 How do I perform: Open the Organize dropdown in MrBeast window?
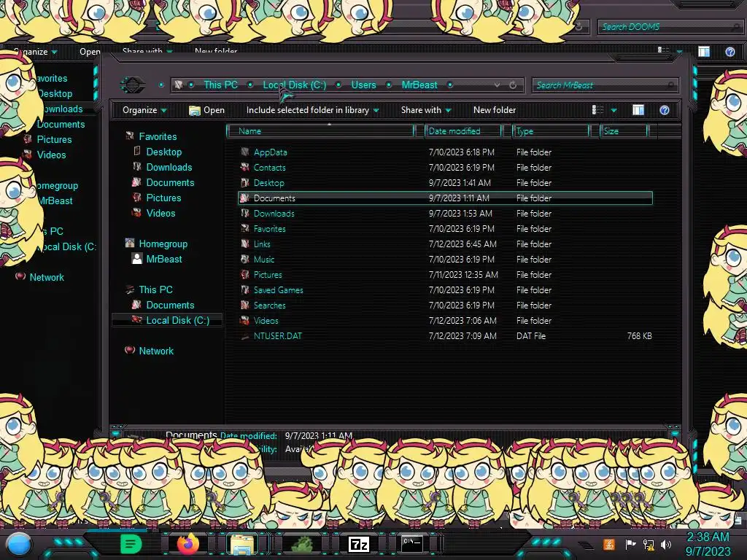click(x=144, y=111)
